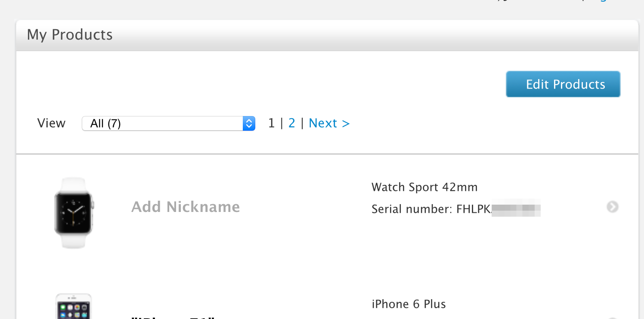Click the My Products panel header
Screen dimensions: 644x319
(327, 35)
